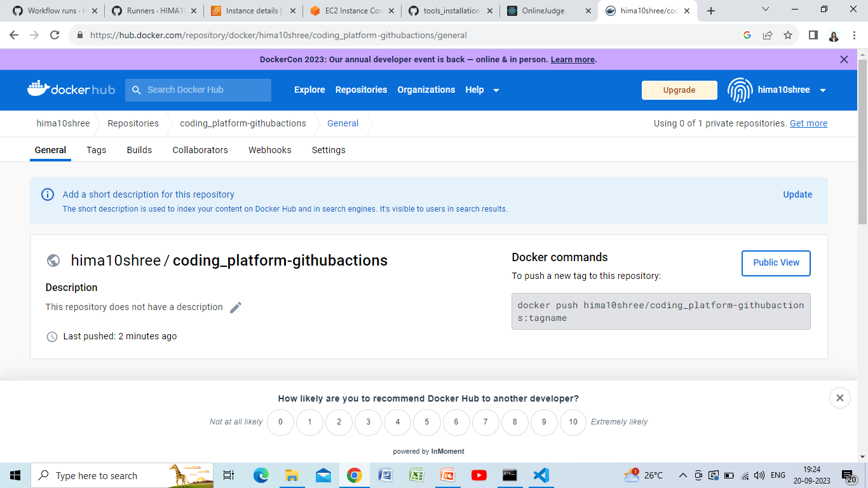Rate 9 on the recommendation scale
Viewport: 868px width, 488px height.
[544, 422]
